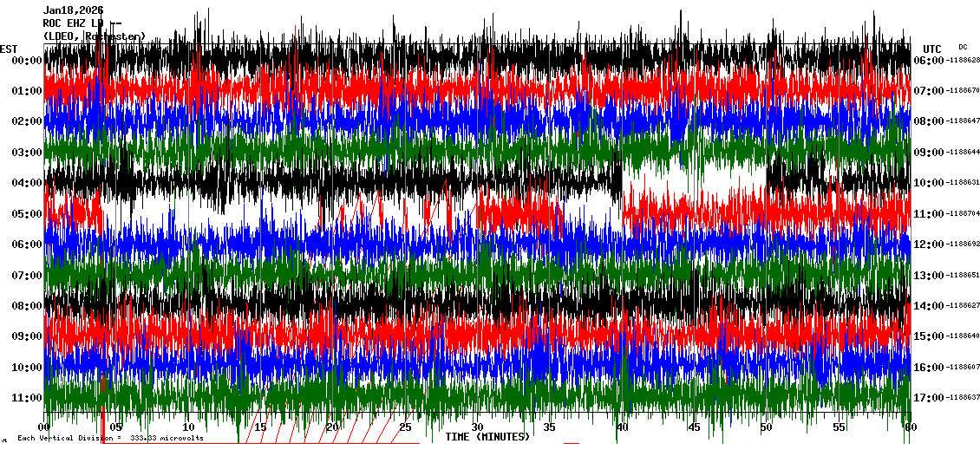The width and height of the screenshot is (980, 450).
Task: Click the vertical division 333.33 microvolts note
Action: (x=110, y=438)
